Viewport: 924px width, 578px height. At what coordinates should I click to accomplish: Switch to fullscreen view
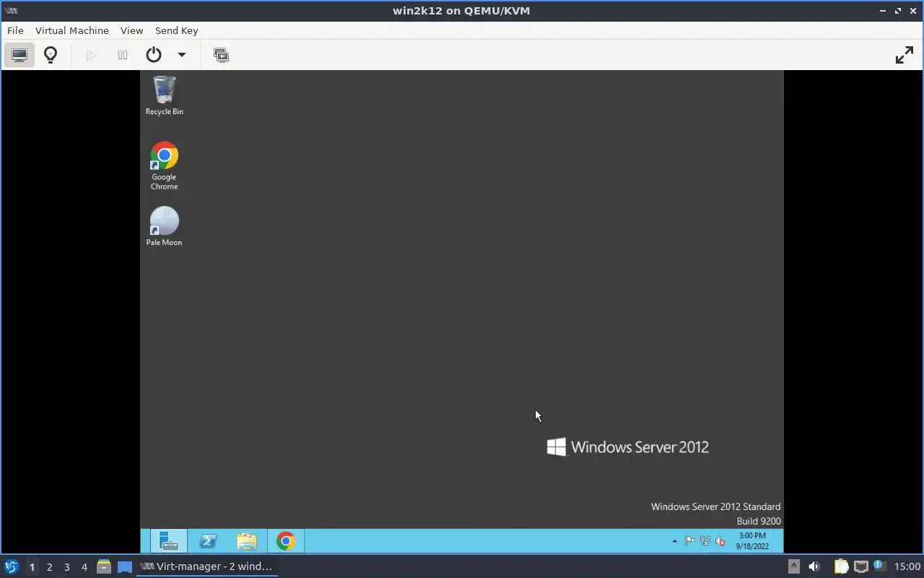pyautogui.click(x=904, y=55)
